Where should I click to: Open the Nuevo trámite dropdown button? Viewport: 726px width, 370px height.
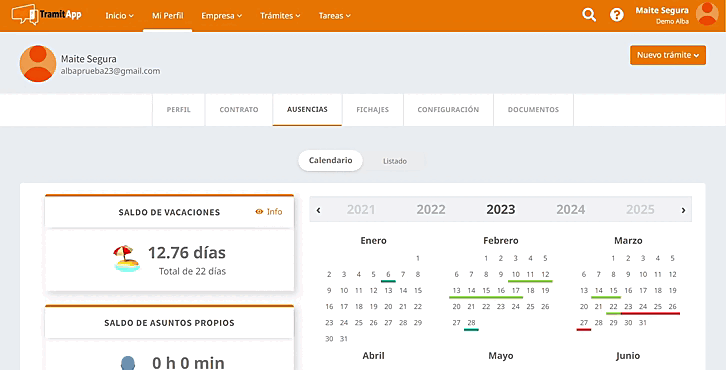point(668,55)
